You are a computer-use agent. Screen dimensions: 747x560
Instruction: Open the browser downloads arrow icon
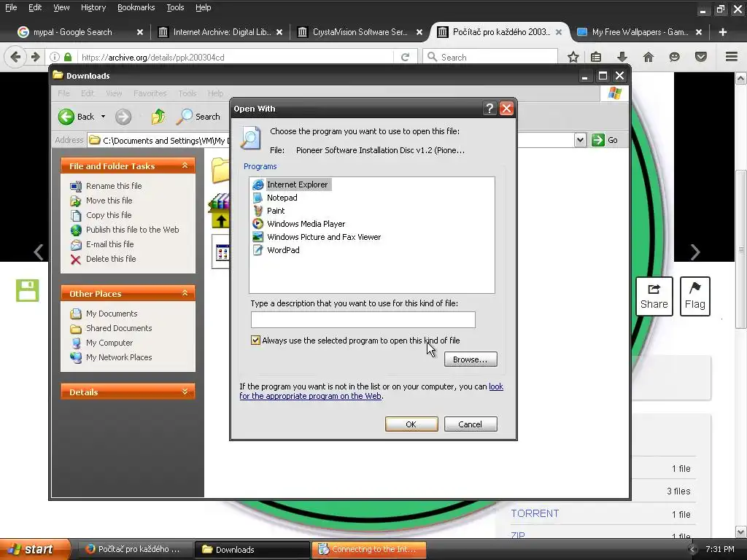coord(622,57)
